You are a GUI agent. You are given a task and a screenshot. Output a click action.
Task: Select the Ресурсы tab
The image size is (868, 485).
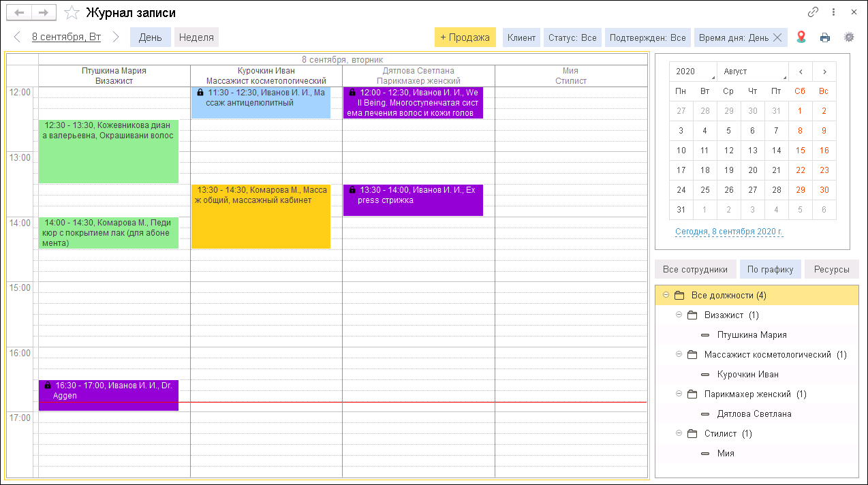click(831, 269)
